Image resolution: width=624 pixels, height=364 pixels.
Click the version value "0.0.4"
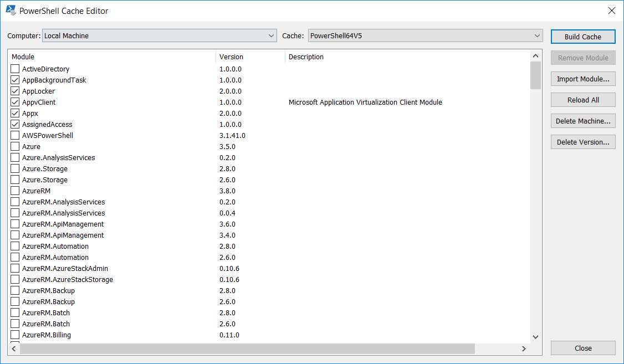click(227, 213)
